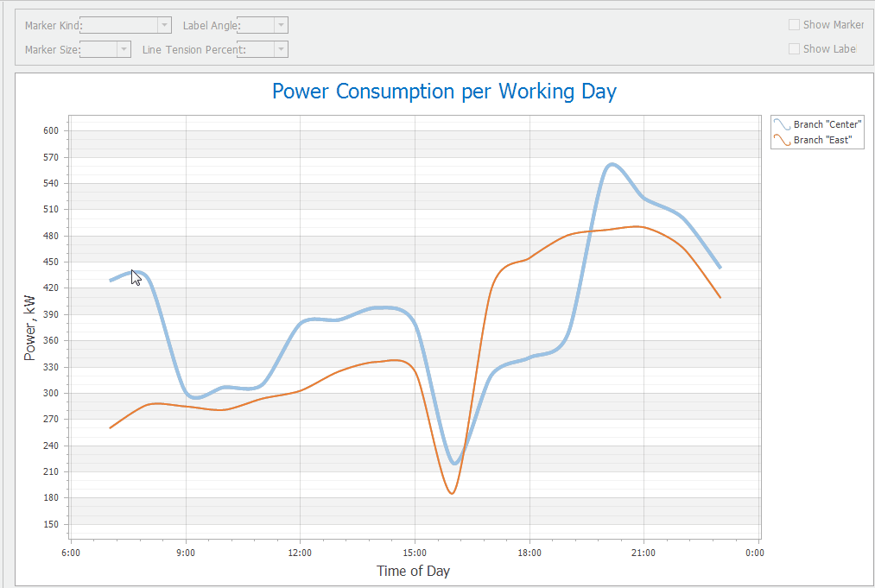The height and width of the screenshot is (588, 875).
Task: Click the chart title Power Consumption per Working Day
Action: click(444, 92)
